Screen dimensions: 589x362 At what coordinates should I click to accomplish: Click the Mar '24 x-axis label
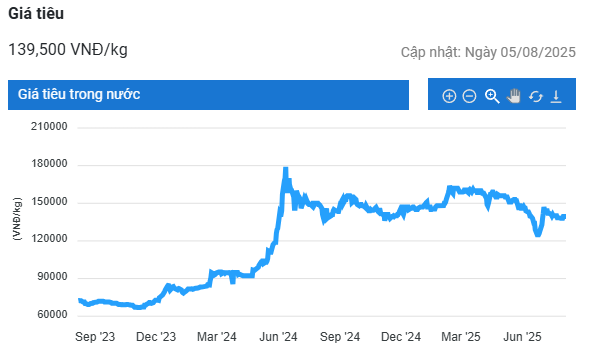pos(217,337)
